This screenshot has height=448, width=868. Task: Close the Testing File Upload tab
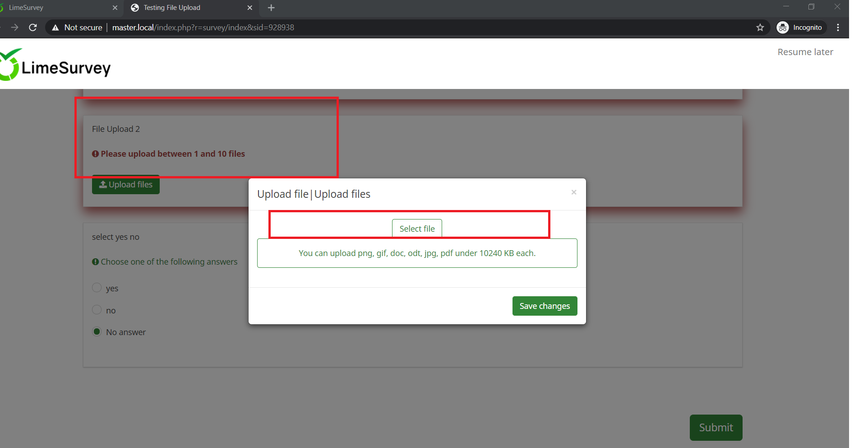250,8
